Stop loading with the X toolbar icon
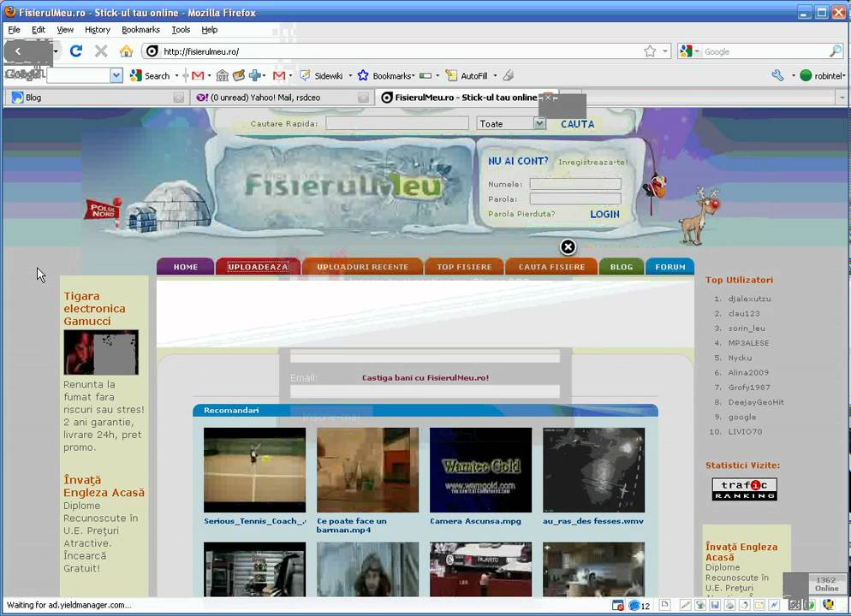The width and height of the screenshot is (851, 616). point(101,51)
